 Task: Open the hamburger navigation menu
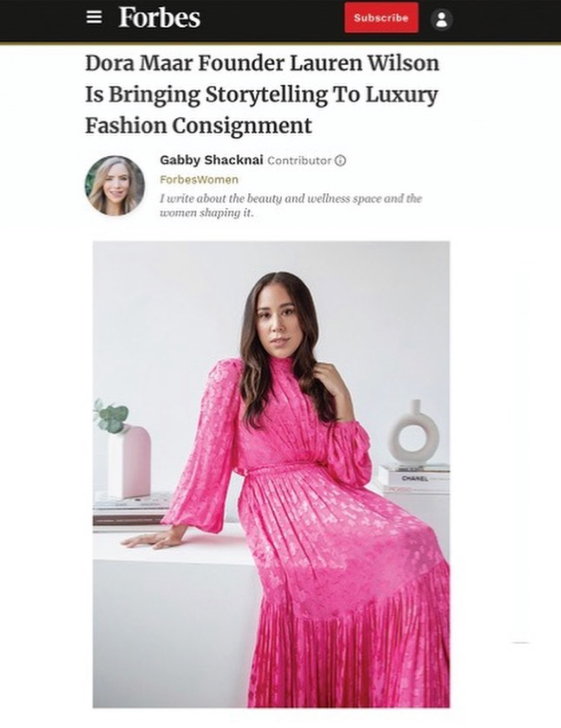tap(94, 18)
